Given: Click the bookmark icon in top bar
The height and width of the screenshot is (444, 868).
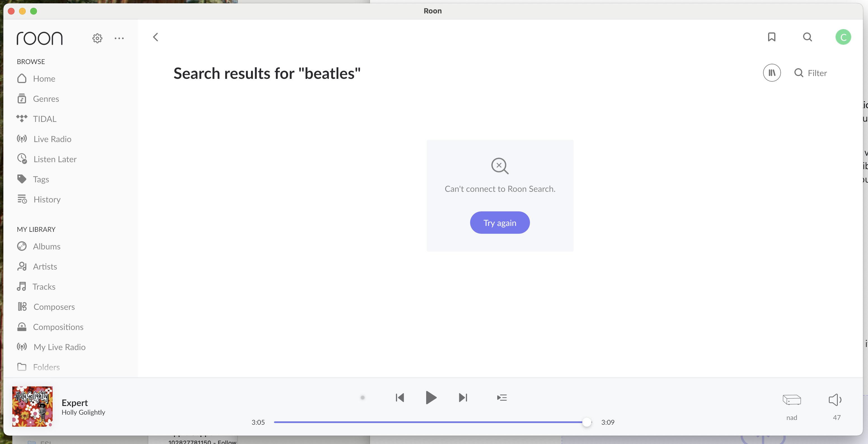Looking at the screenshot, I should [772, 37].
